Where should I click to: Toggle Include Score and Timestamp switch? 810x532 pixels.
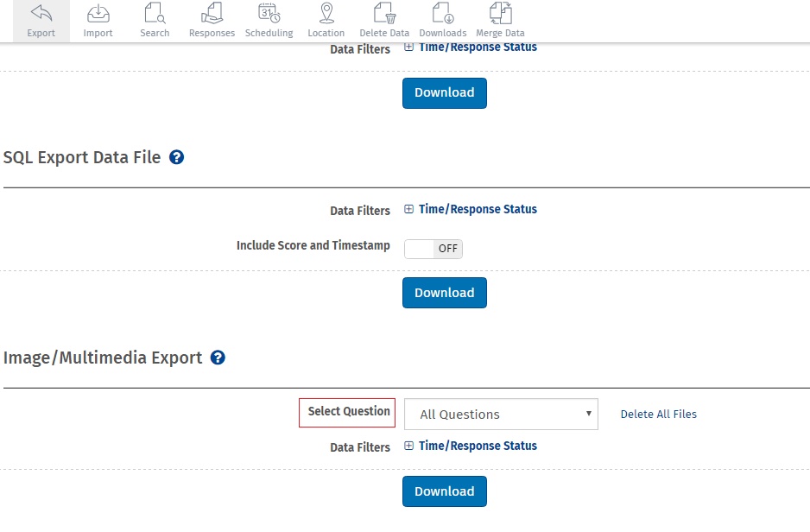[433, 249]
